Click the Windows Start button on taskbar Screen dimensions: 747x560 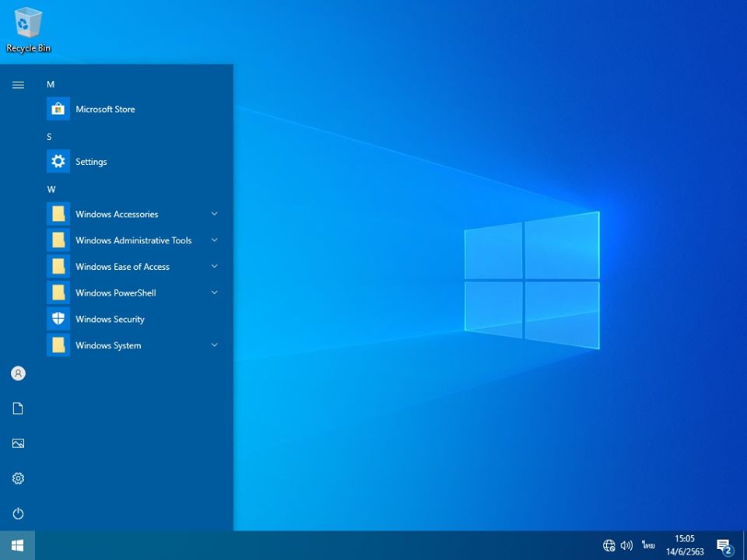17,545
